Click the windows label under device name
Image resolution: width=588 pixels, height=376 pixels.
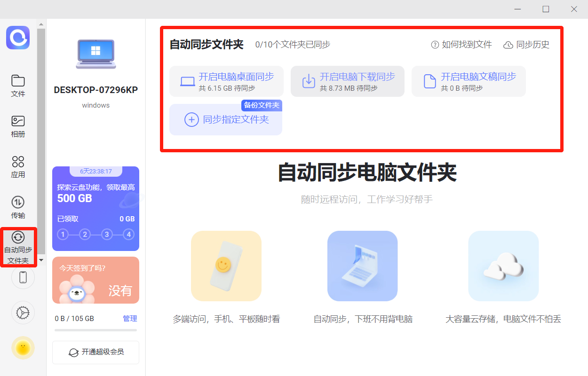tap(96, 105)
